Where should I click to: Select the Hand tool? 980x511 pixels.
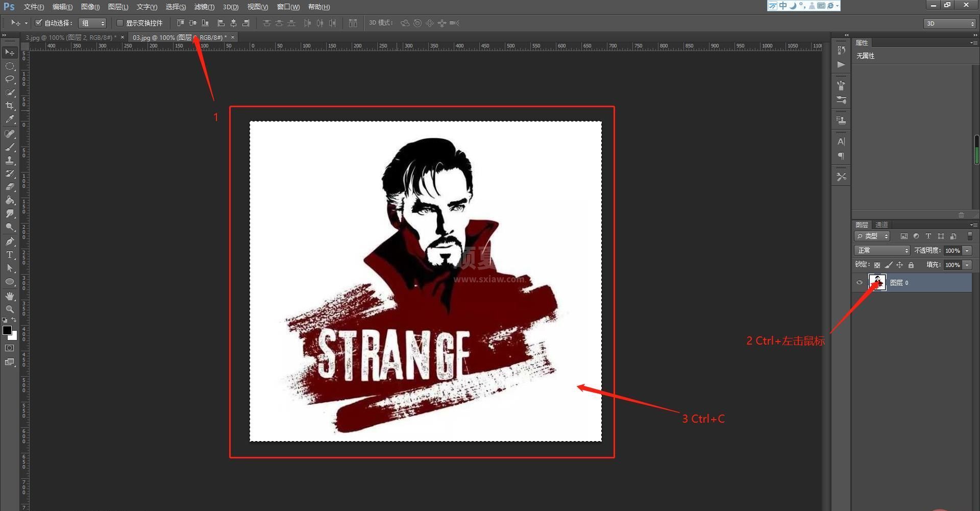pyautogui.click(x=10, y=296)
